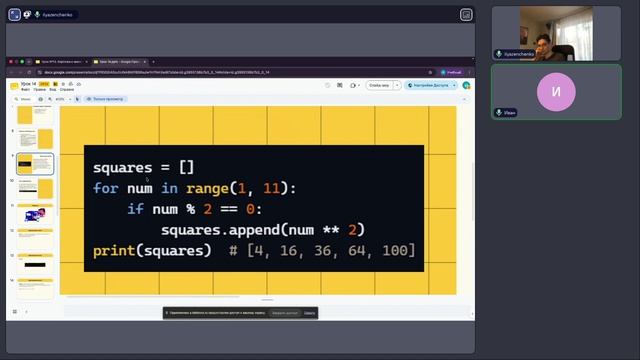
Task: Expand the slideshow options arrow
Action: pyautogui.click(x=397, y=85)
